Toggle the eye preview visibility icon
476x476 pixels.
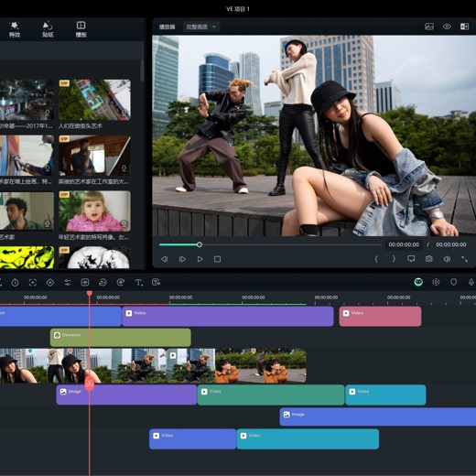[447, 27]
